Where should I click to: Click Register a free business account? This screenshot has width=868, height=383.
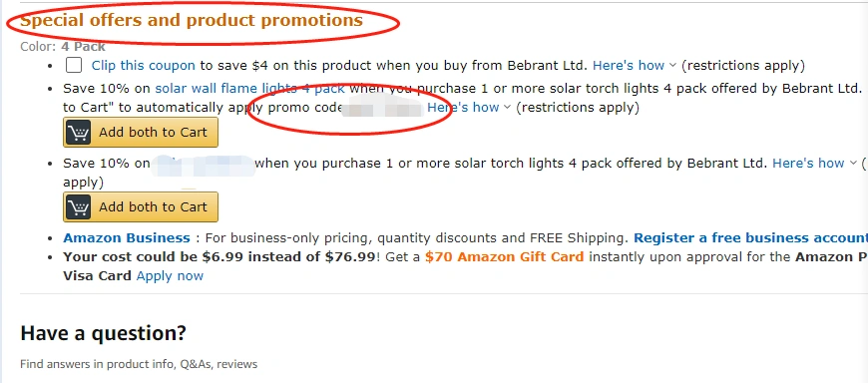tap(750, 238)
